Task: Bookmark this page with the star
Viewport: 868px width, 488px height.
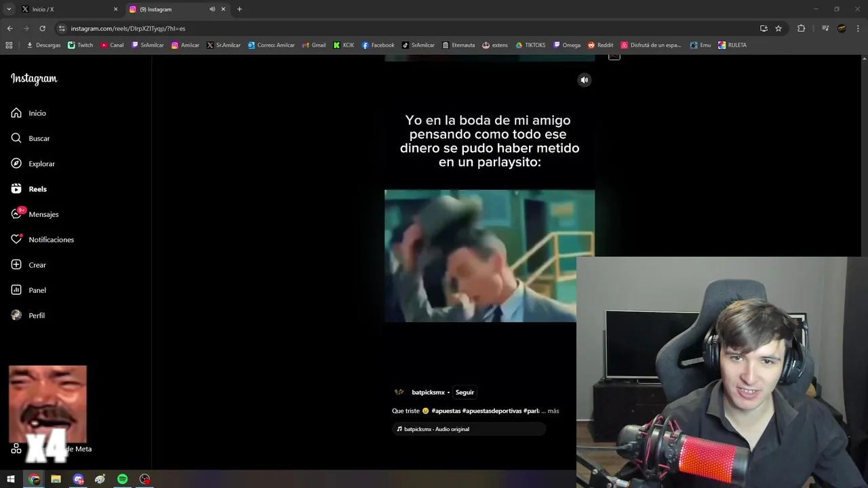Action: 778,28
